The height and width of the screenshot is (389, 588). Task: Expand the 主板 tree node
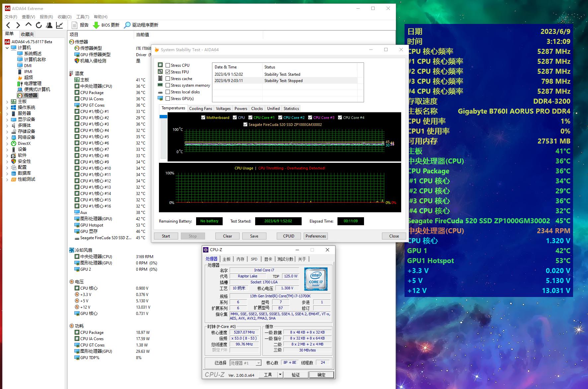click(x=7, y=102)
